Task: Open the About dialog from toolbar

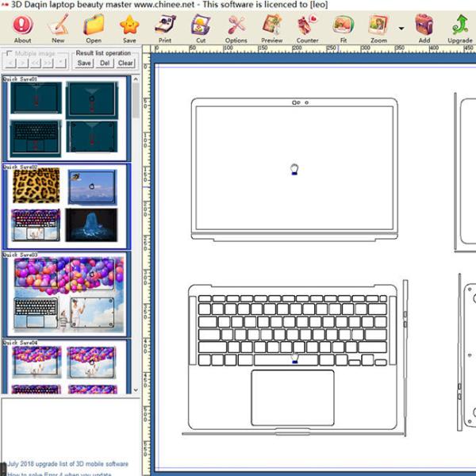Action: [x=22, y=27]
